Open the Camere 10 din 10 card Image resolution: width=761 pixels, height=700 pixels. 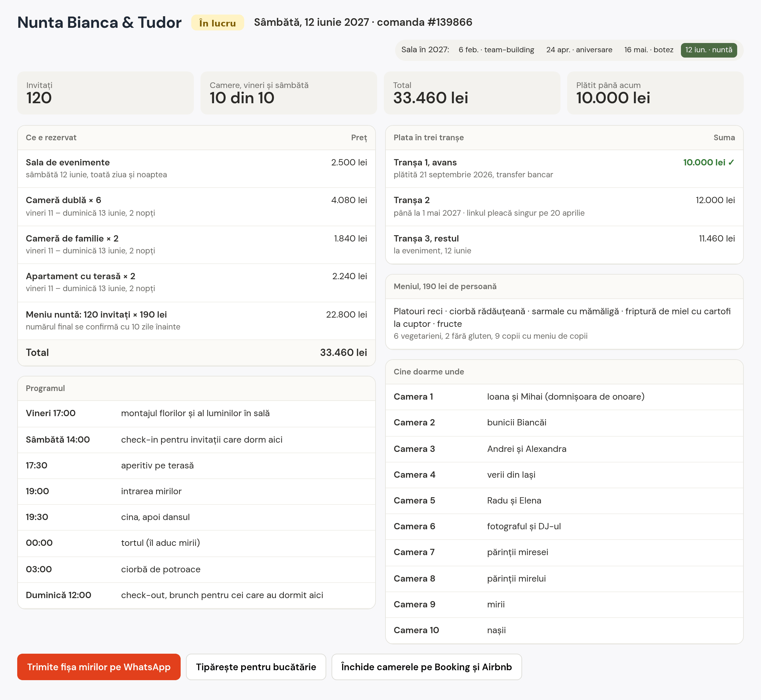tap(289, 93)
